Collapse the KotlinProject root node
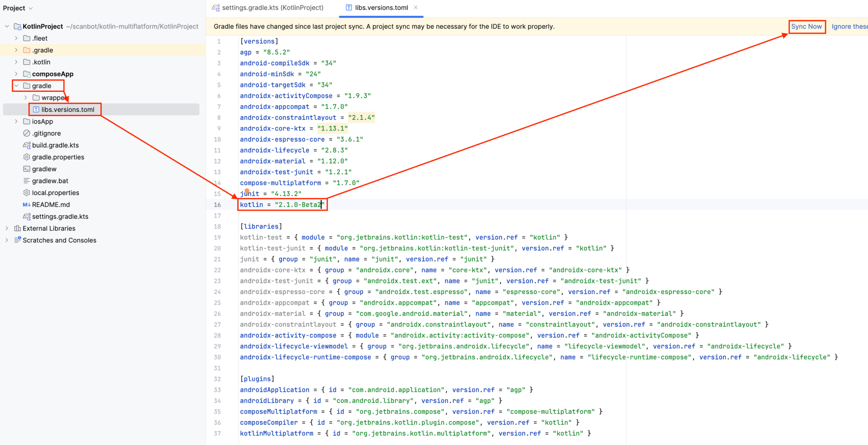 (x=7, y=26)
